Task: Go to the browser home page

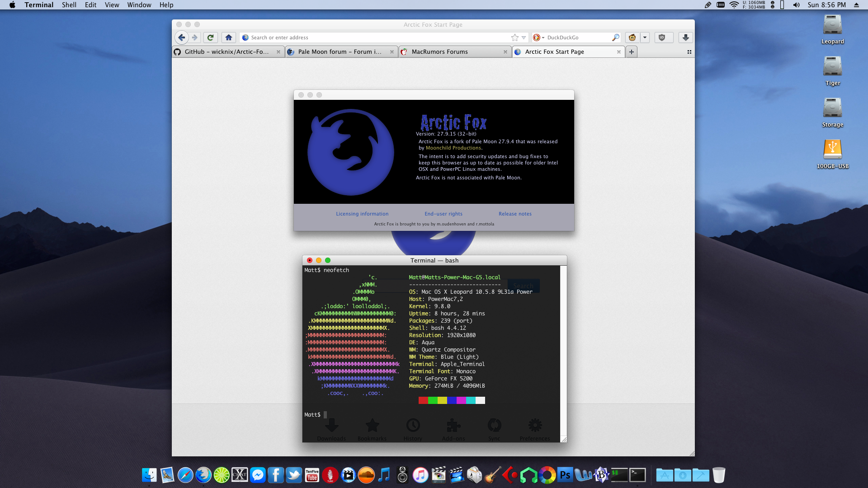Action: 229,38
